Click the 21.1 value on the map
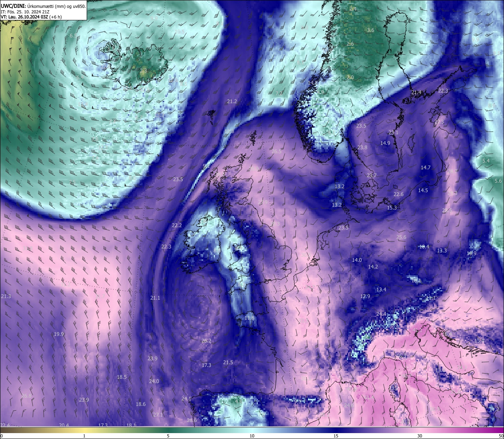504x439 pixels. pyautogui.click(x=155, y=298)
